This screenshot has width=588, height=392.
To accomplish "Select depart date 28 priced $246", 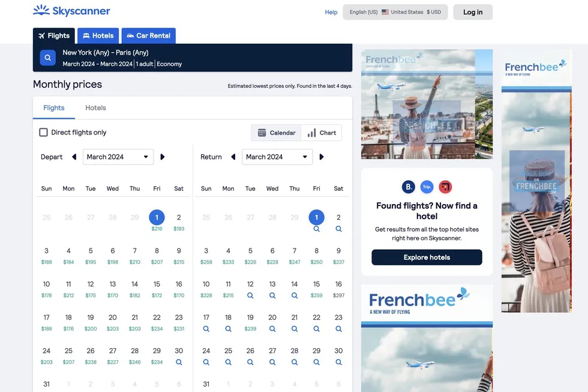I will pos(134,355).
